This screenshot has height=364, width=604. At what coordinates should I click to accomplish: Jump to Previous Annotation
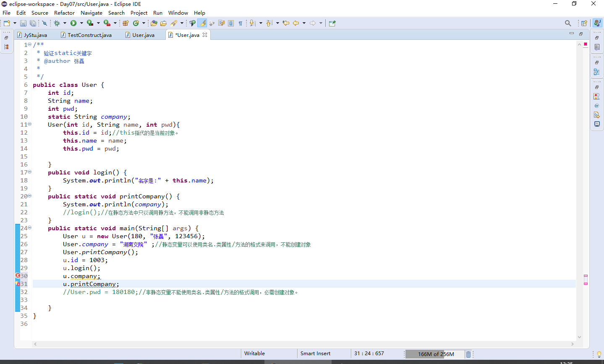(x=269, y=23)
